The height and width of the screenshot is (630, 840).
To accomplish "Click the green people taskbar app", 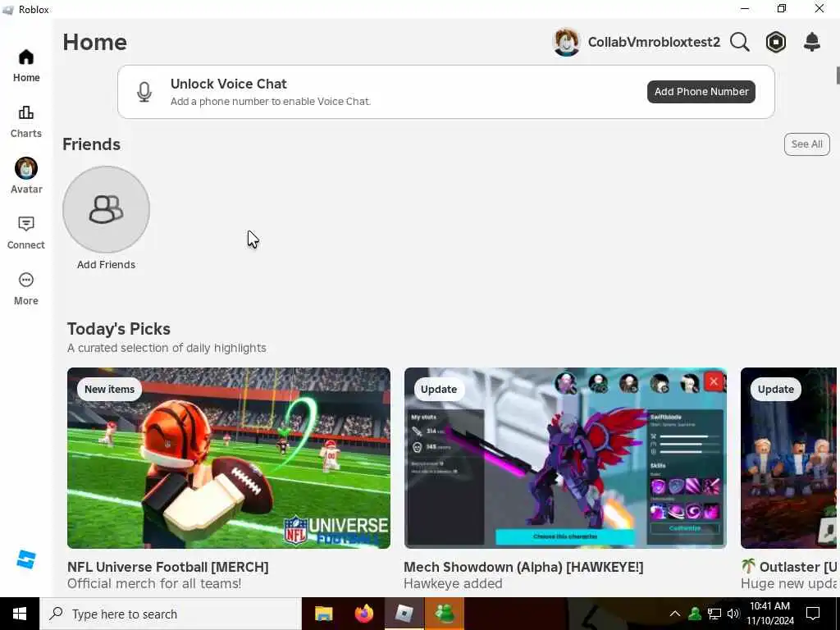I will click(445, 614).
